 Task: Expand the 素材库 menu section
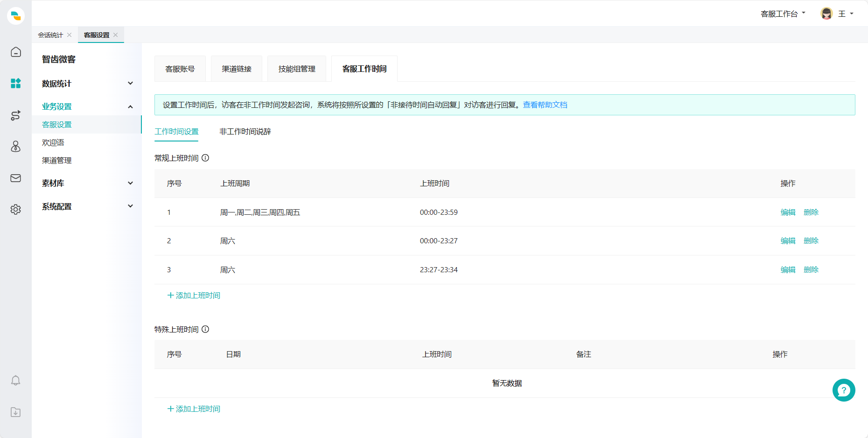(x=87, y=183)
